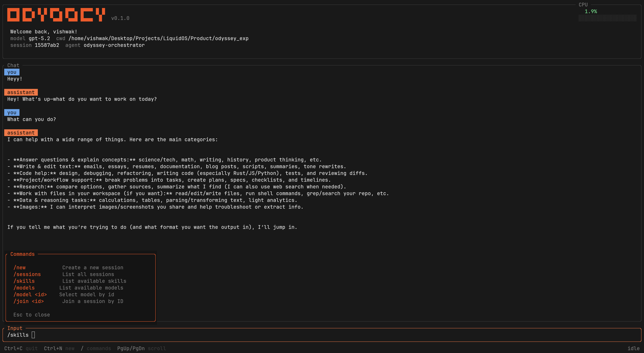This screenshot has width=644, height=353.
Task: Click the CPU 1.9% value
Action: pyautogui.click(x=591, y=12)
